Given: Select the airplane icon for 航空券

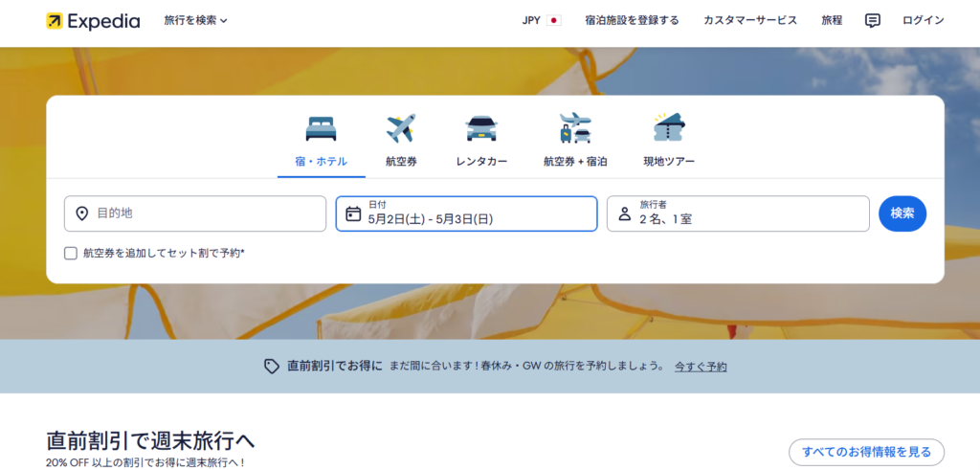Looking at the screenshot, I should coord(401,128).
